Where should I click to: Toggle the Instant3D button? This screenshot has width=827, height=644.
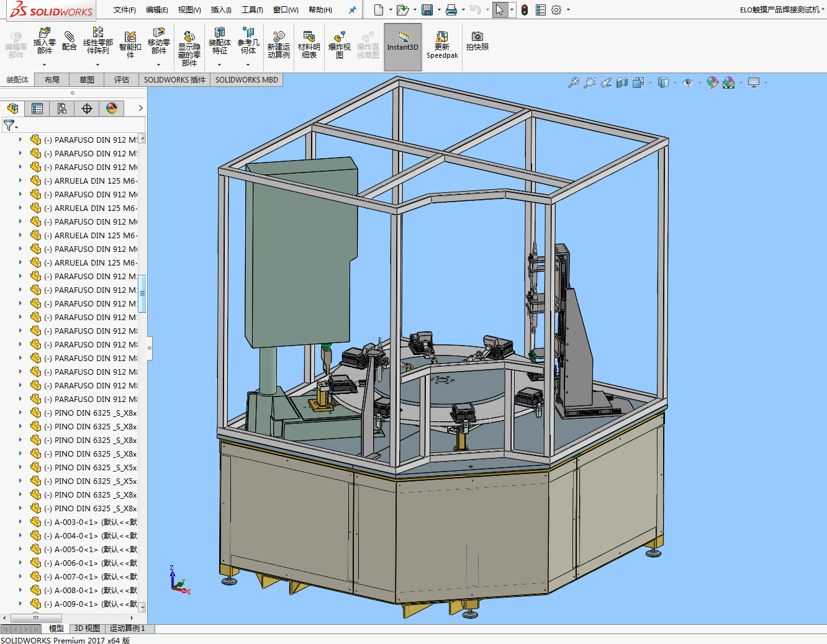[x=403, y=45]
